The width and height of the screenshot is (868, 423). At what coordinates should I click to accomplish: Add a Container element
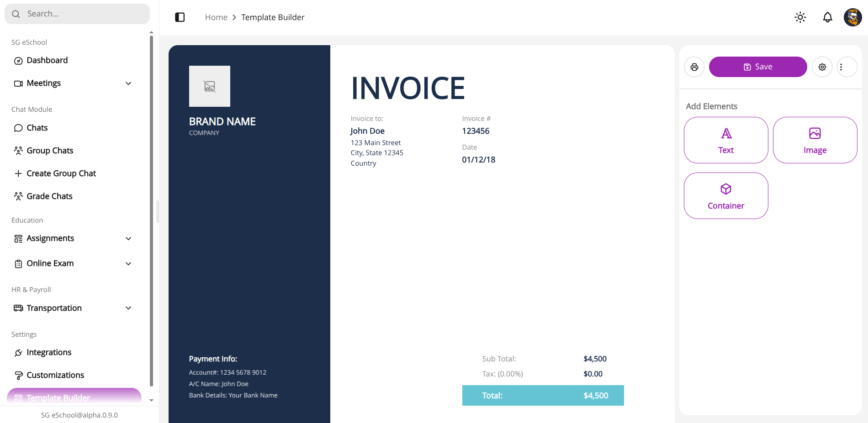pyautogui.click(x=726, y=196)
